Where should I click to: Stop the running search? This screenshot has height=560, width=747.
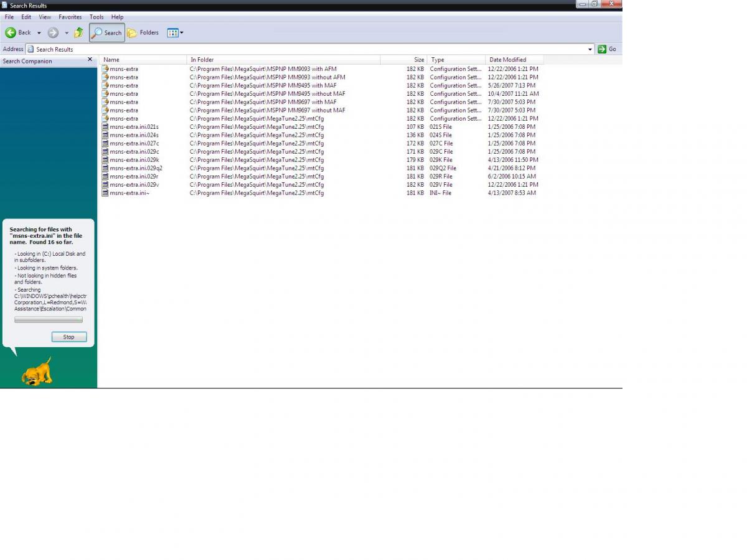68,337
